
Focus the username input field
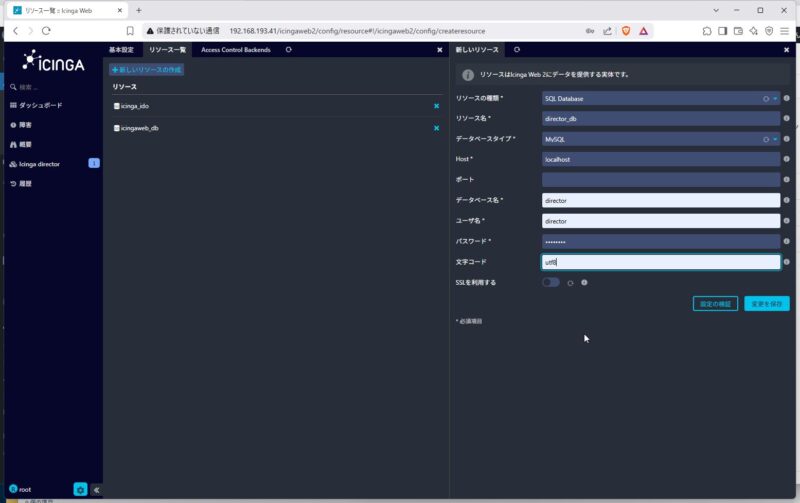(x=661, y=221)
